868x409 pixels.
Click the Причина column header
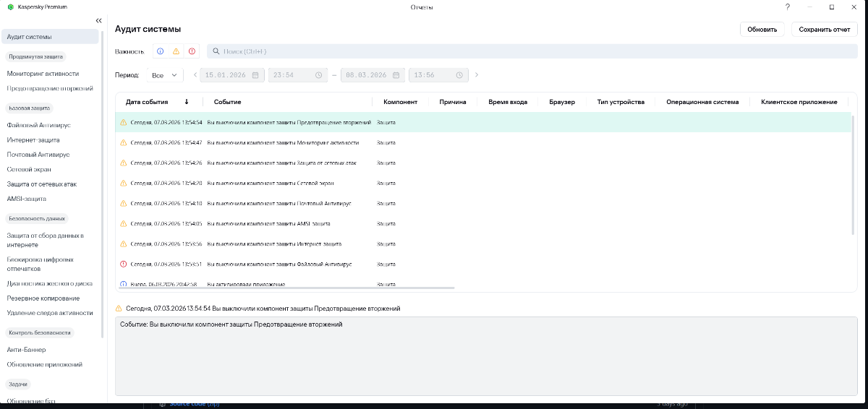point(453,102)
